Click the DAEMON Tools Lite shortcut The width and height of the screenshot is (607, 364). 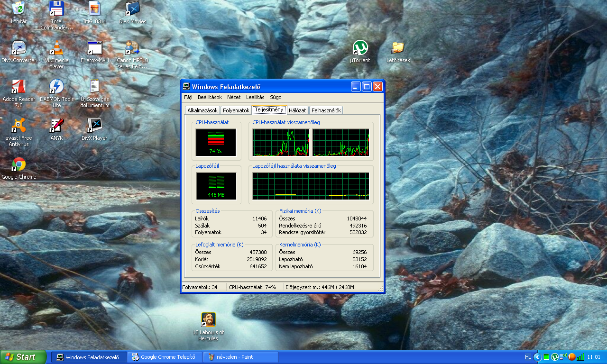point(57,87)
